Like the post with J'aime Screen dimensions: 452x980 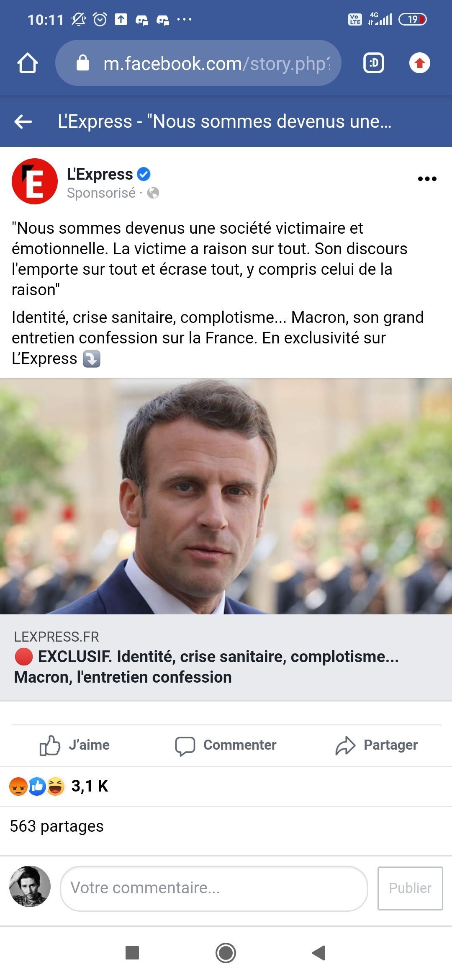coord(74,745)
